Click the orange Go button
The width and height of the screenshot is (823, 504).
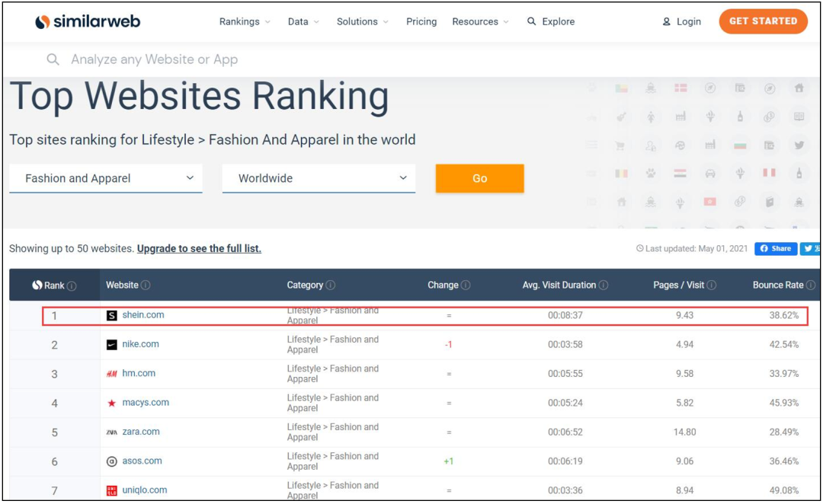[x=480, y=178]
